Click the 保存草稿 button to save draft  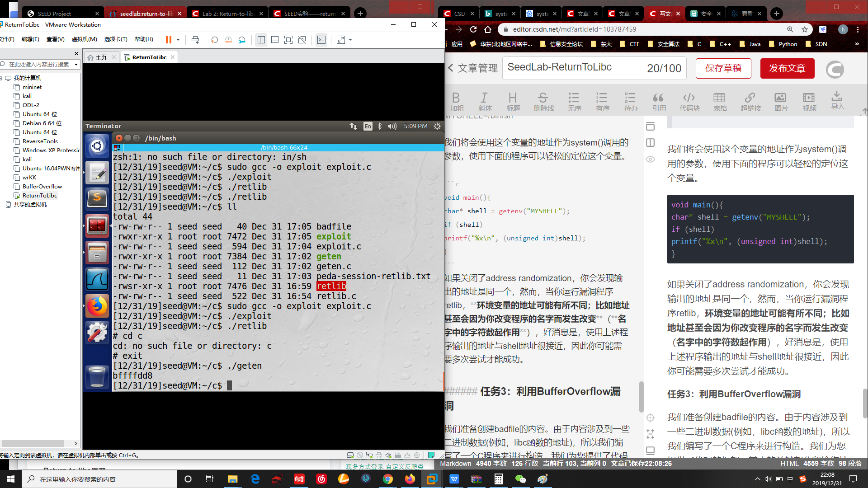point(723,68)
